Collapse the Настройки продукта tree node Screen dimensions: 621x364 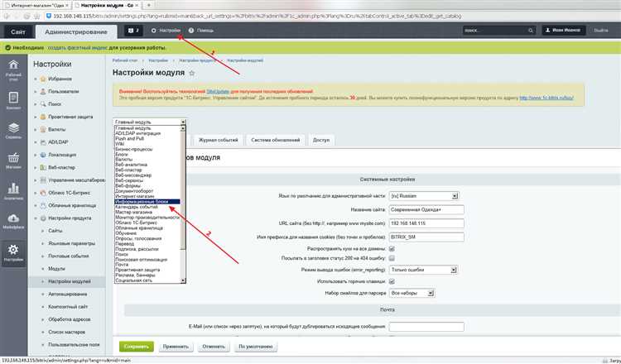point(36,218)
